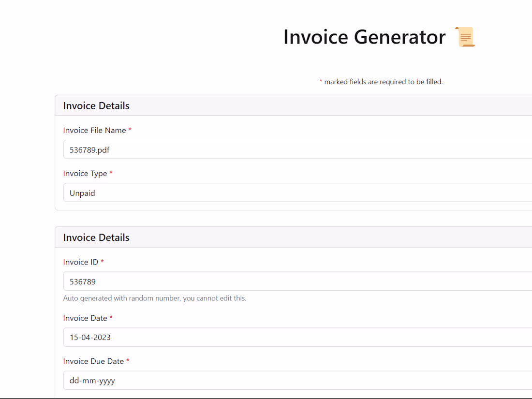This screenshot has height=399, width=532.
Task: Click the Unpaid value in Invoice Type
Action: (82, 193)
